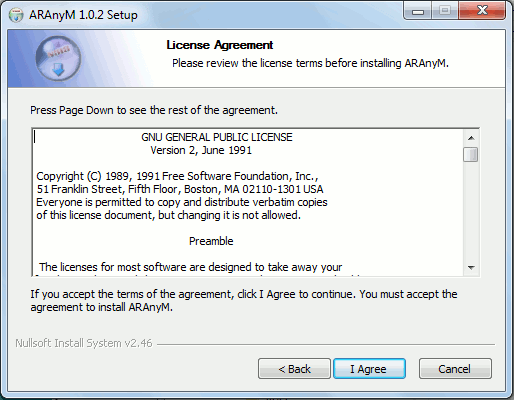Click the license scrollbar thumb
The height and width of the screenshot is (400, 514).
click(x=471, y=154)
